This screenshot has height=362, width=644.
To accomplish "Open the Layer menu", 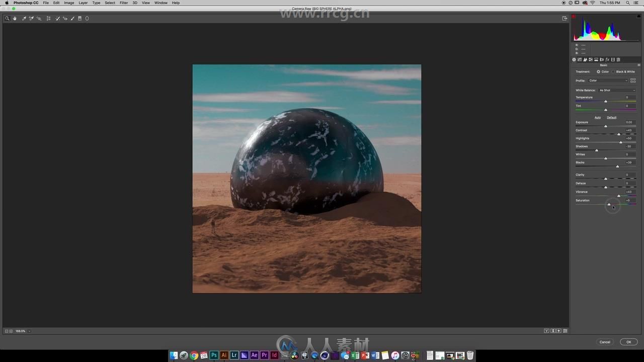I will [x=83, y=3].
